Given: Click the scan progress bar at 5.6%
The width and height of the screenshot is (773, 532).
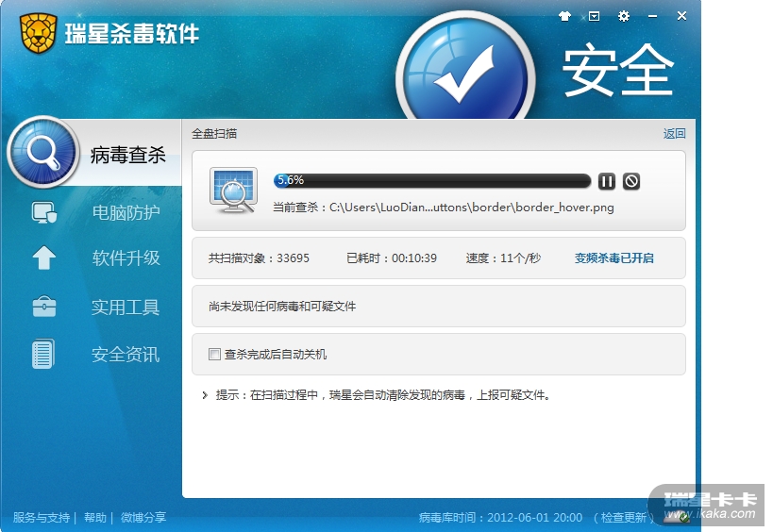Looking at the screenshot, I should 432,181.
